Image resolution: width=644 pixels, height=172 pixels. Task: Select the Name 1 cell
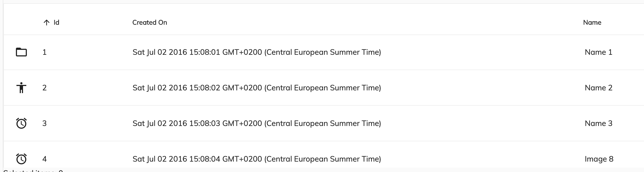click(x=598, y=52)
